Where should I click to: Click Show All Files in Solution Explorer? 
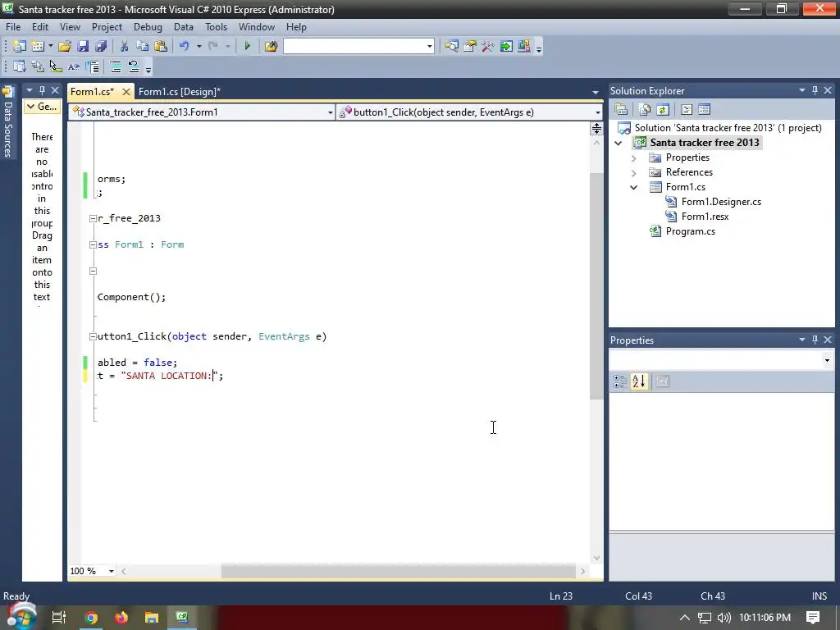coord(645,109)
